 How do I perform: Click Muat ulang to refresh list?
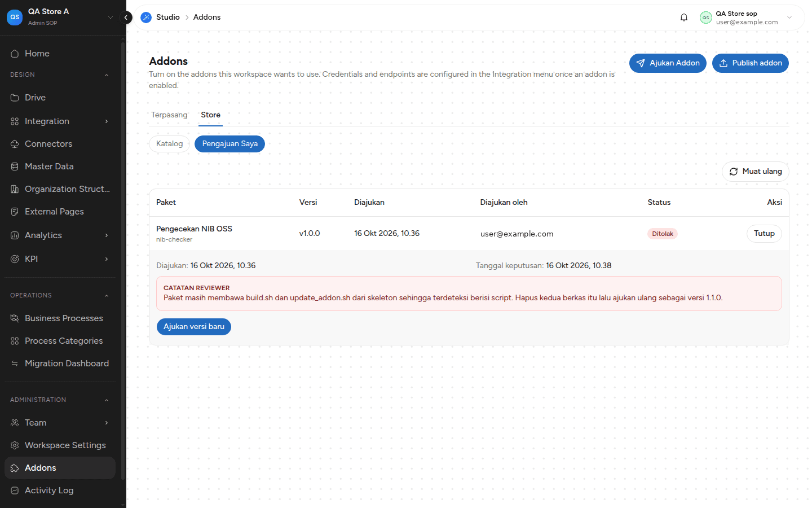[x=756, y=172]
